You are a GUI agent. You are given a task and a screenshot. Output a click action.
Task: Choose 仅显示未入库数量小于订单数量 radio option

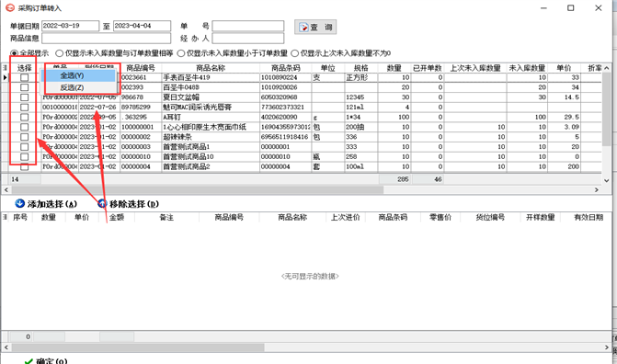[181, 52]
